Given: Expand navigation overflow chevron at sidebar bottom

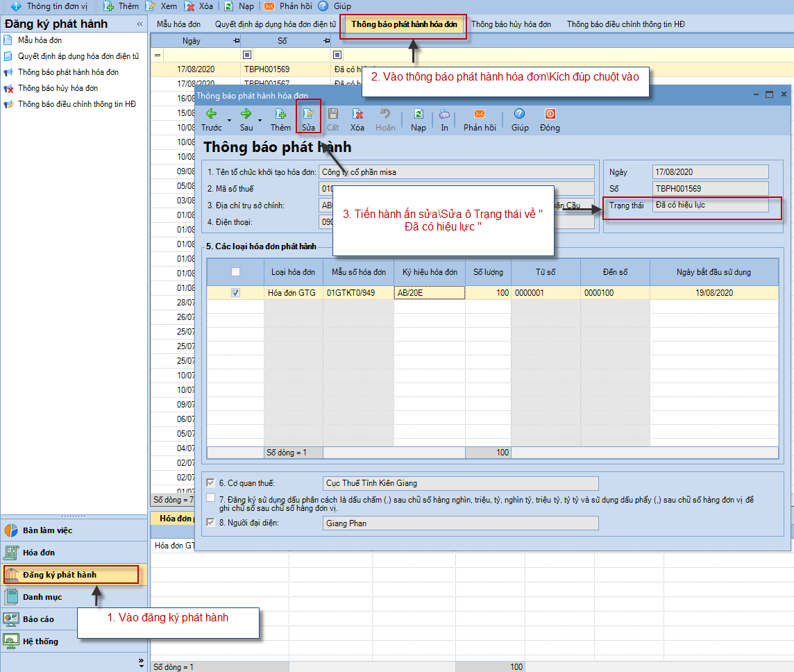Looking at the screenshot, I should coord(142,662).
